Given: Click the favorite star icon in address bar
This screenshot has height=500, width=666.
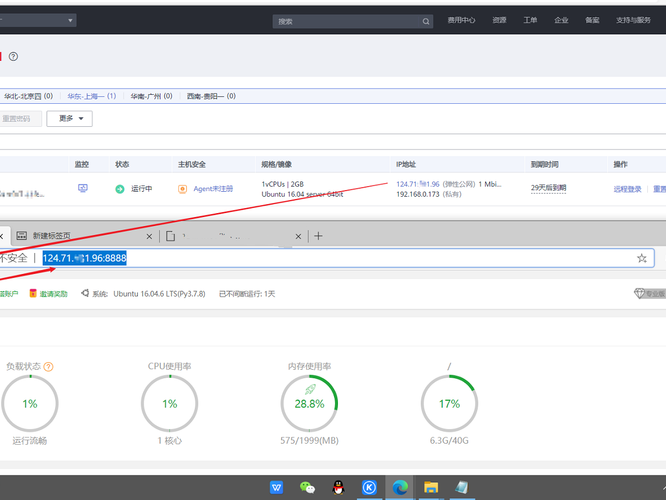Looking at the screenshot, I should pos(642,258).
